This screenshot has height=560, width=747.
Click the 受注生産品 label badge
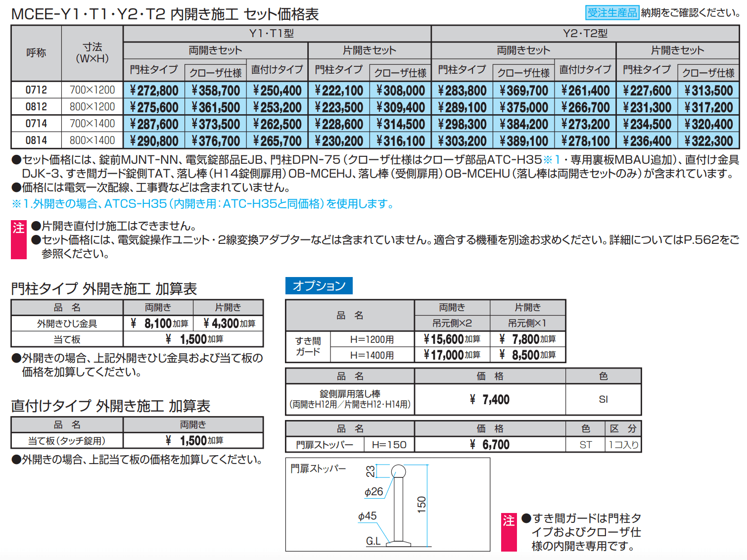(612, 12)
